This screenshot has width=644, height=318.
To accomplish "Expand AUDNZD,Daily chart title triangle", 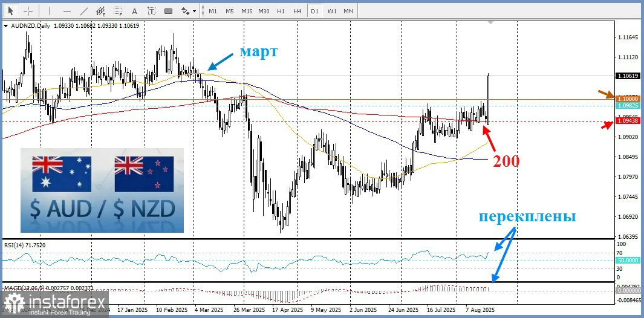I will point(6,26).
